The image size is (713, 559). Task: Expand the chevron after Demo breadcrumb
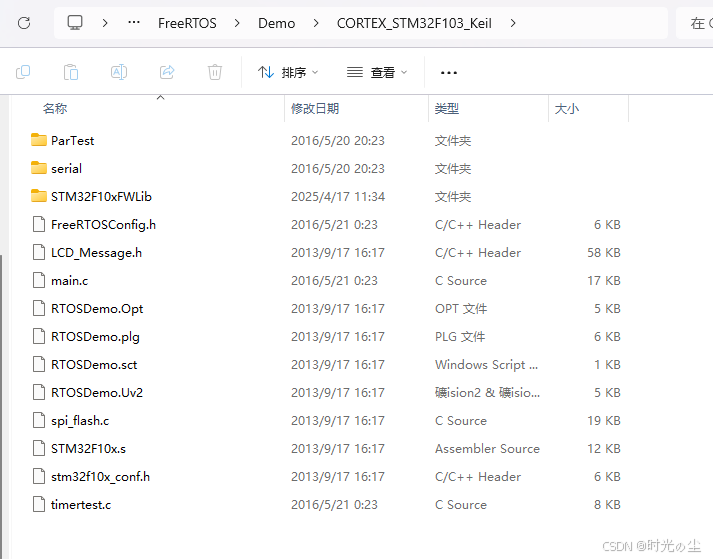pyautogui.click(x=316, y=23)
